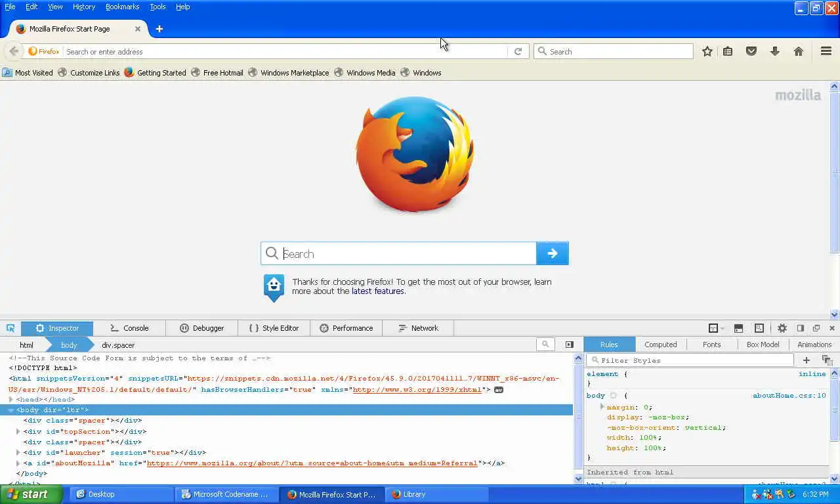Open the Downloads arrow icon

775,51
